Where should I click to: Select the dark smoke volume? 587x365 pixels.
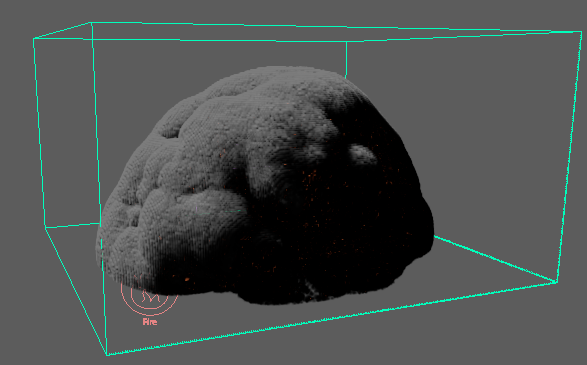click(x=265, y=185)
